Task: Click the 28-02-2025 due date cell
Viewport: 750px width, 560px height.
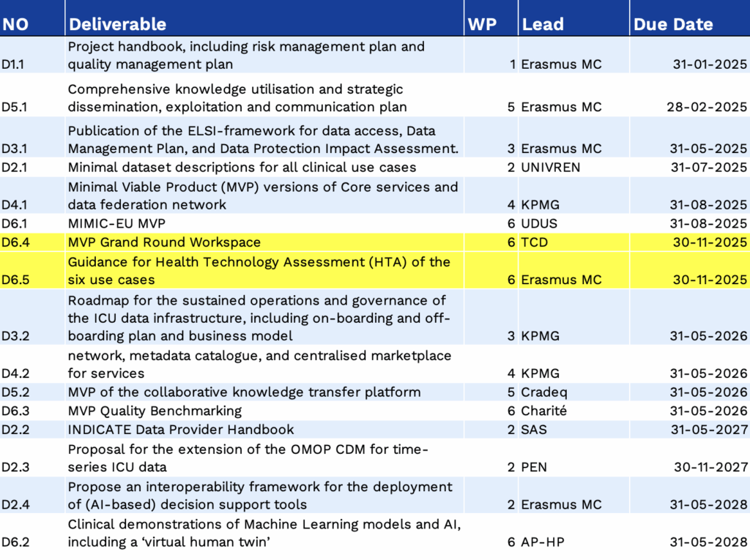Action: pos(707,107)
